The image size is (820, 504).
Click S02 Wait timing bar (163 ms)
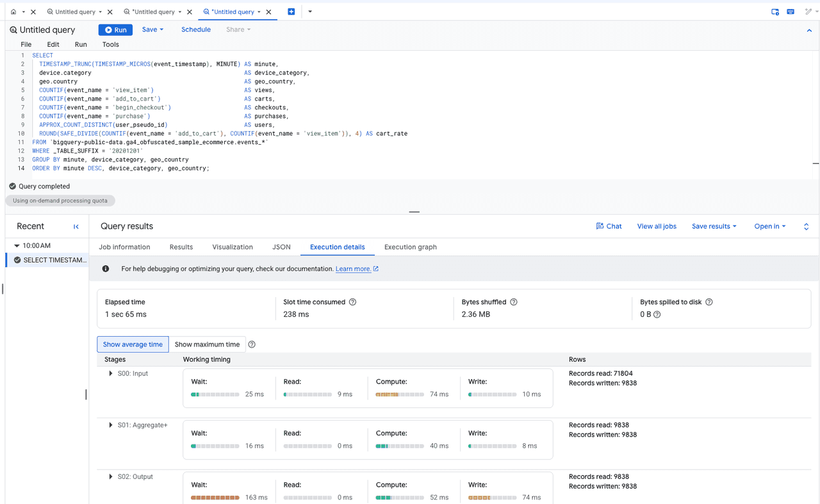click(215, 498)
